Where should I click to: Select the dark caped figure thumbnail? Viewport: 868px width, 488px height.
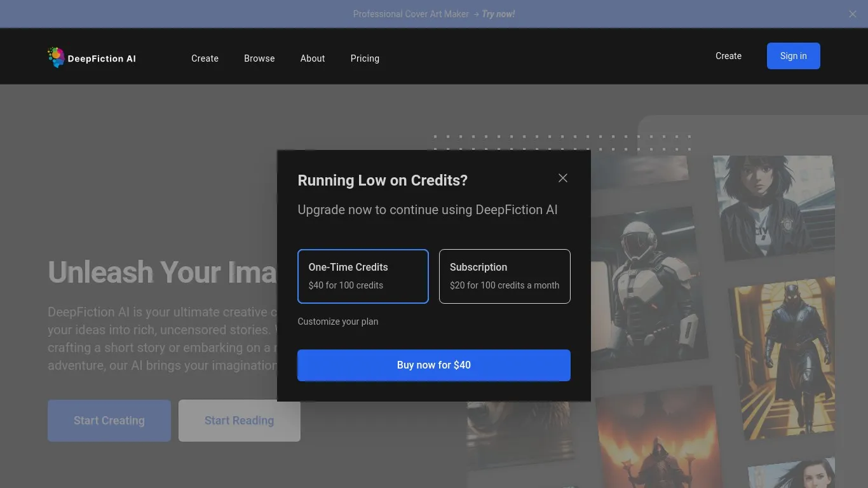click(783, 356)
